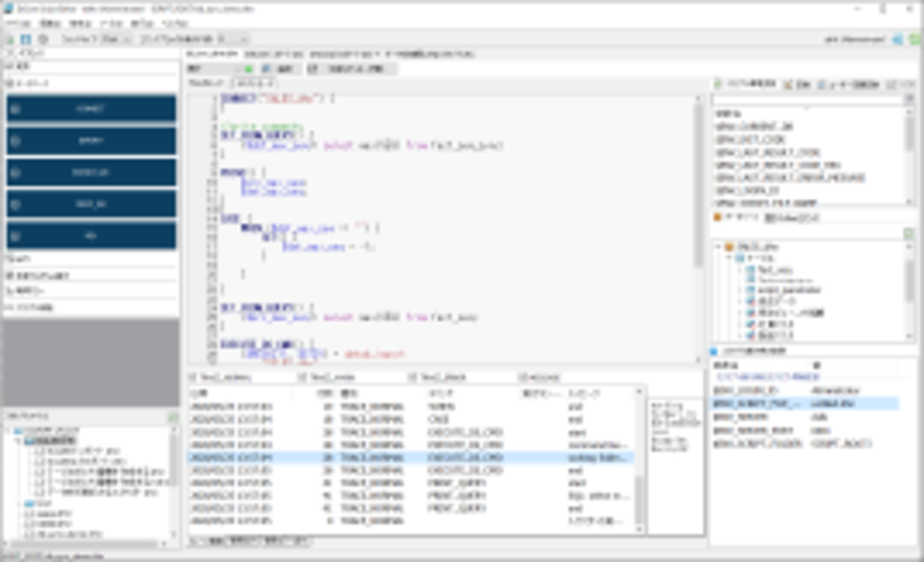The width and height of the screenshot is (924, 562).
Task: Click the blue icon in the main toolbar
Action: 25,38
